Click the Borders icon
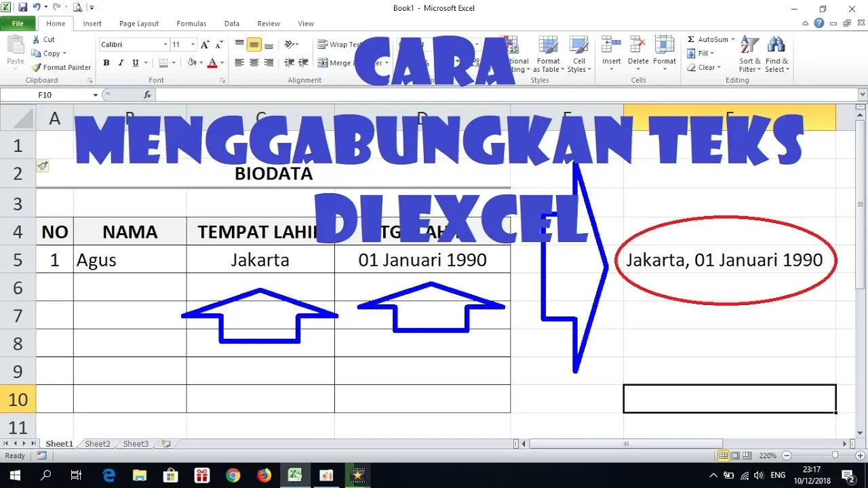 [163, 63]
